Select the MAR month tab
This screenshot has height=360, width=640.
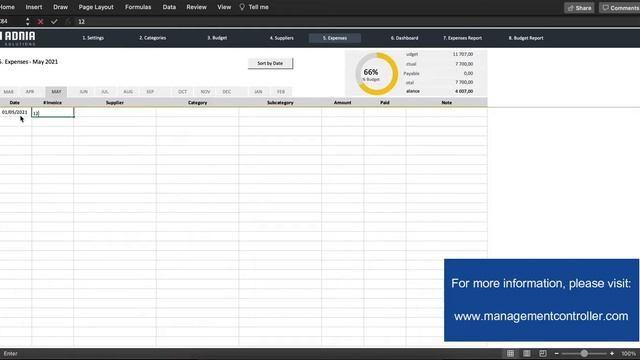pyautogui.click(x=9, y=92)
